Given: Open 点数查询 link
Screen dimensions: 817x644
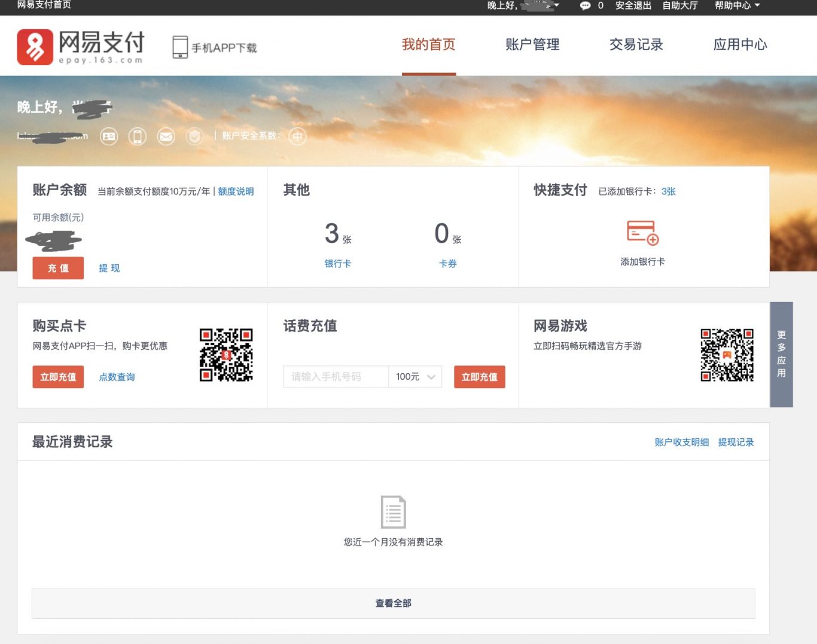Looking at the screenshot, I should point(117,377).
